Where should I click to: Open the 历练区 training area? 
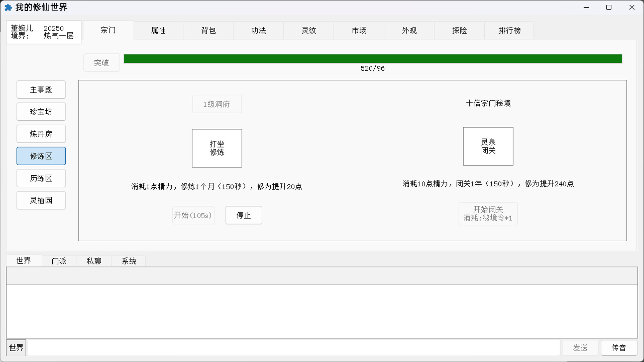click(x=41, y=178)
